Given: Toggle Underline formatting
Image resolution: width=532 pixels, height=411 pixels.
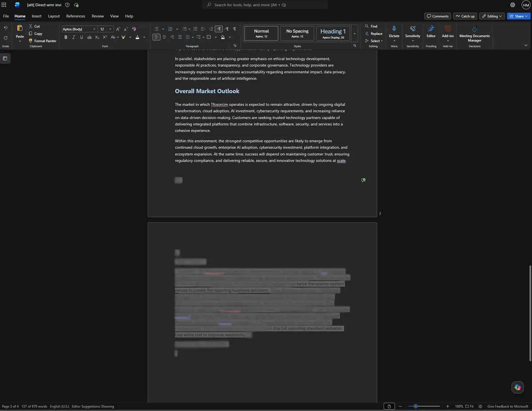Looking at the screenshot, I should 82,37.
